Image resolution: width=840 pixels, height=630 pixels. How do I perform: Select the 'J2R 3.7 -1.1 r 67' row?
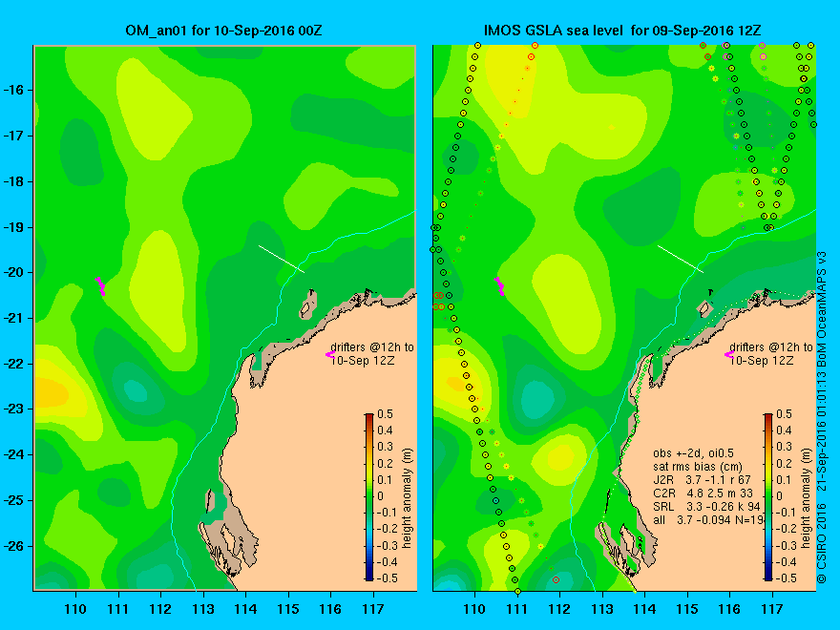[702, 480]
